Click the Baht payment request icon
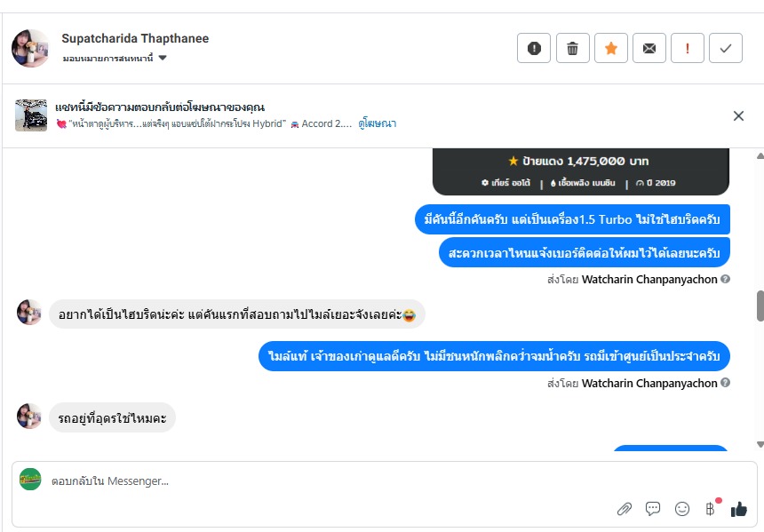Image resolution: width=764 pixels, height=532 pixels. click(x=710, y=509)
